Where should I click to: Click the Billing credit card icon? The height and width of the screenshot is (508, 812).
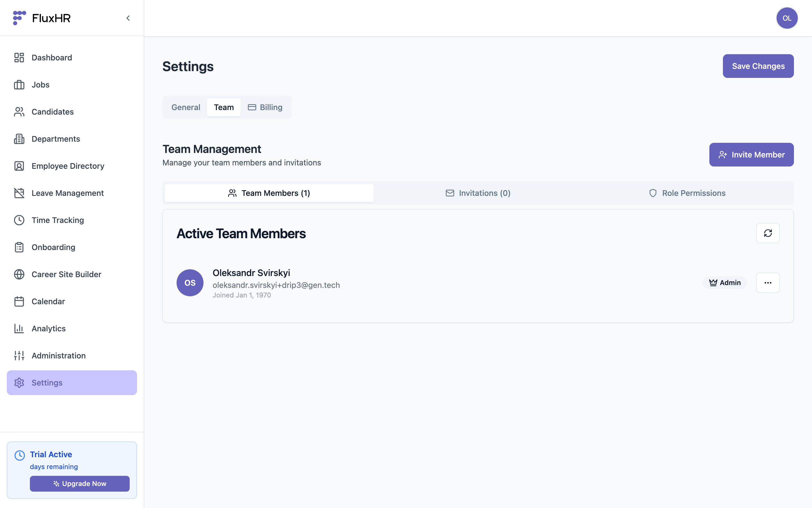click(x=252, y=107)
